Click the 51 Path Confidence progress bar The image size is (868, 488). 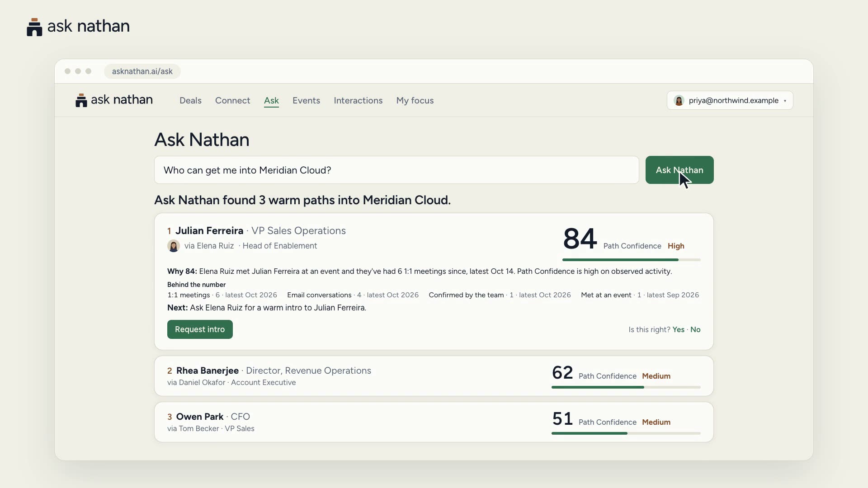pos(626,433)
